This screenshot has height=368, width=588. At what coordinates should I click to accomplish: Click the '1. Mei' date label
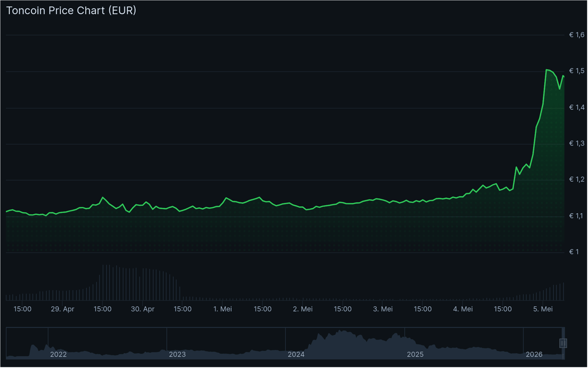click(x=223, y=309)
